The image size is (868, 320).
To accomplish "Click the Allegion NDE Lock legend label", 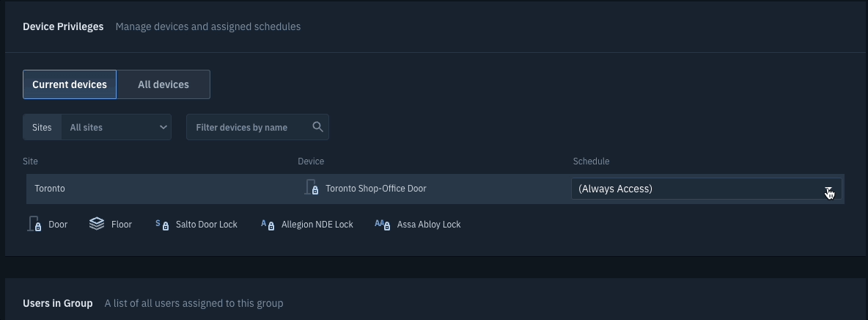I will tap(317, 225).
